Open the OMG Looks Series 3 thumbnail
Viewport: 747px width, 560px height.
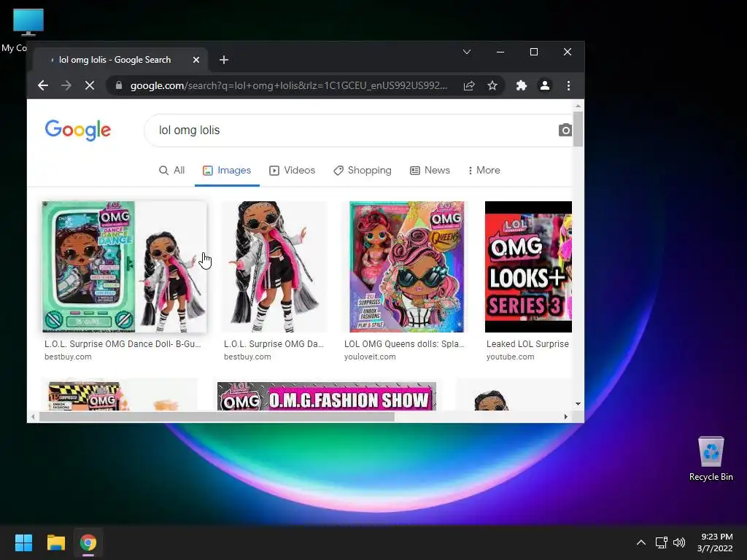[x=528, y=267]
